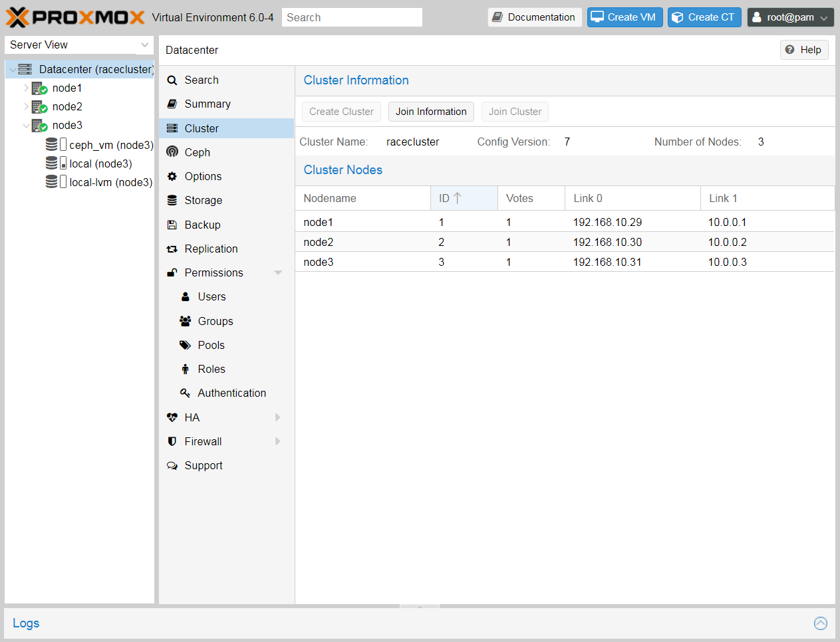Click the Help button
Viewport: 840px width, 642px height.
804,50
